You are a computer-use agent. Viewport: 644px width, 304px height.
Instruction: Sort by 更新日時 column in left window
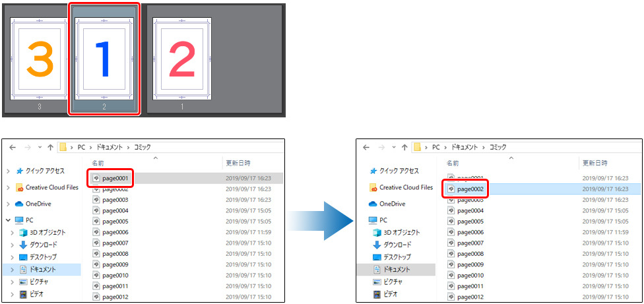(x=238, y=164)
